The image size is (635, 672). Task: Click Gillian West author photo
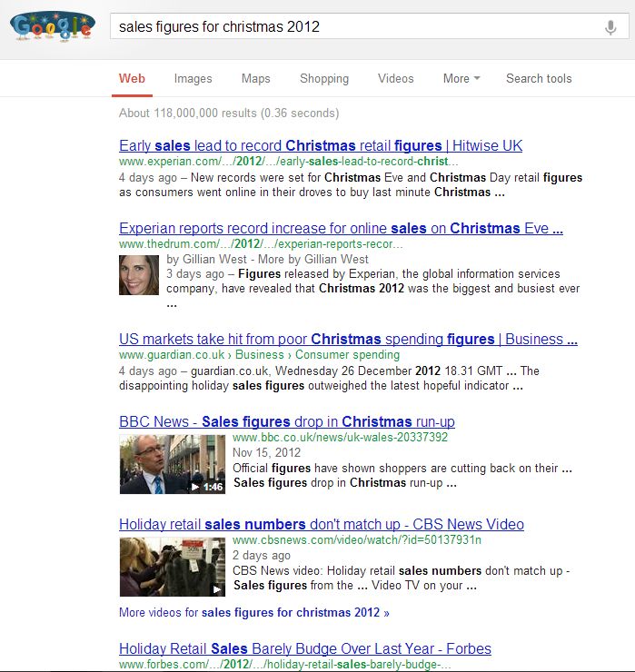139,275
